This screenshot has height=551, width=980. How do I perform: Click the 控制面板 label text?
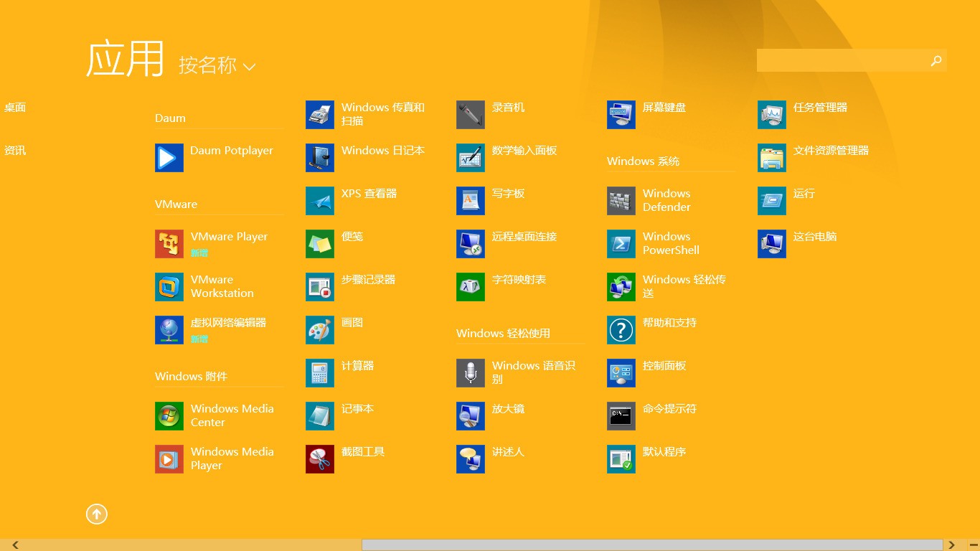coord(664,366)
